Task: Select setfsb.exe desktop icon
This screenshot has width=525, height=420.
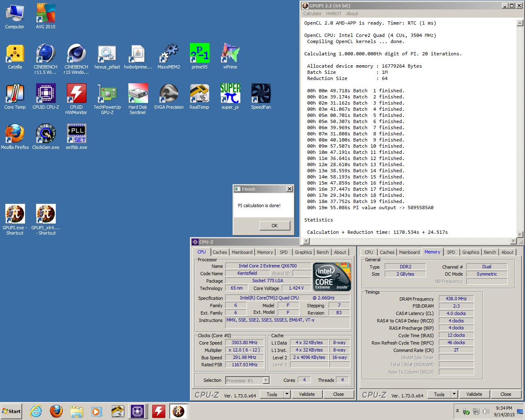Action: (x=76, y=137)
